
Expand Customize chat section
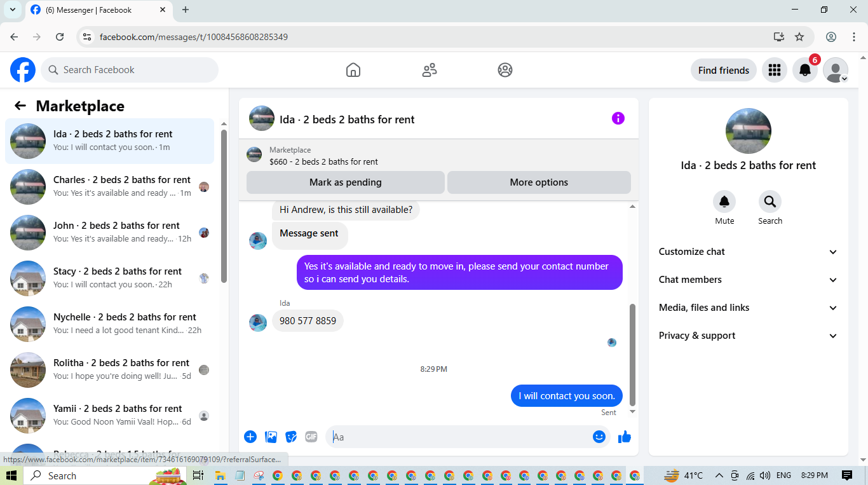tap(749, 252)
